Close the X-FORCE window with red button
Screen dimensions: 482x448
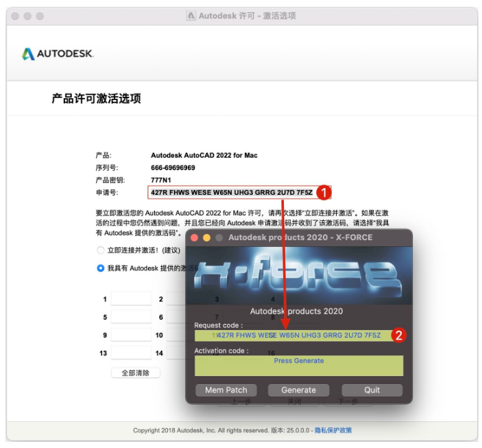pyautogui.click(x=194, y=237)
